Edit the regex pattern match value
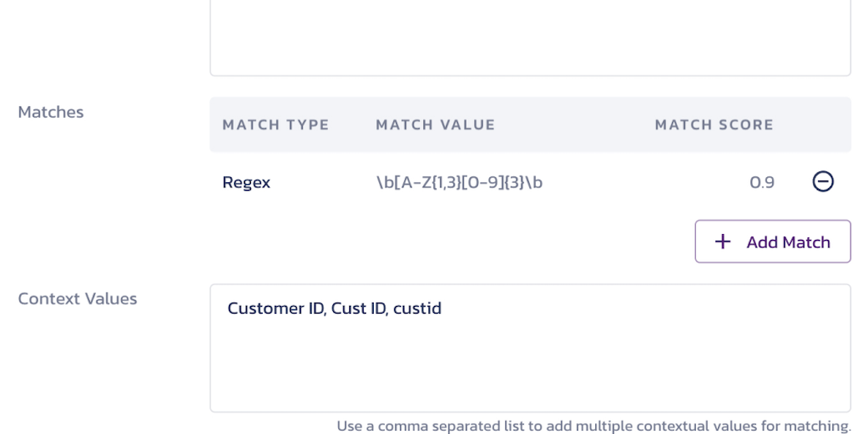 point(459,182)
